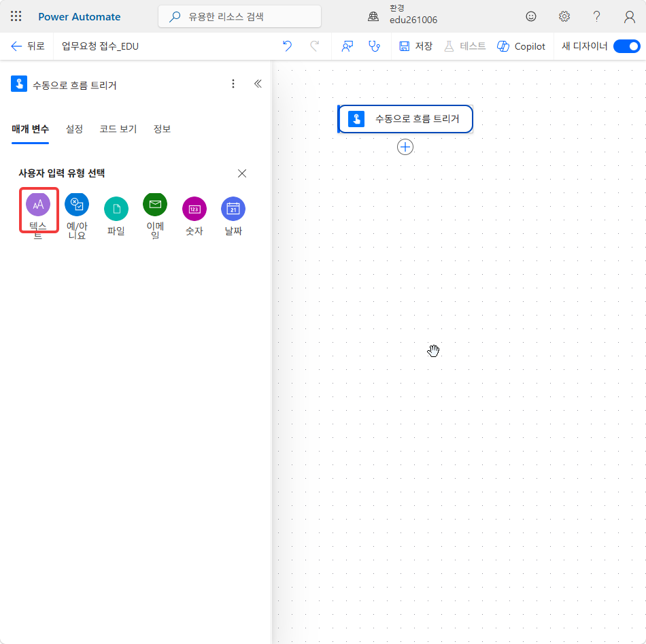Open the Copilot pane
Image resolution: width=646 pixels, height=644 pixels.
point(521,46)
